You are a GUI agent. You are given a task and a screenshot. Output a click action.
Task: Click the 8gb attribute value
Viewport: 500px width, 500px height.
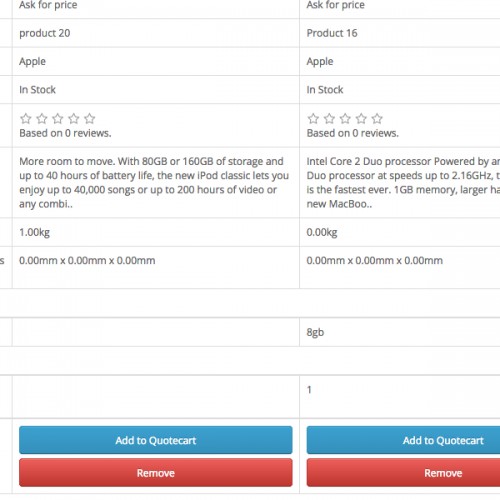coord(315,332)
